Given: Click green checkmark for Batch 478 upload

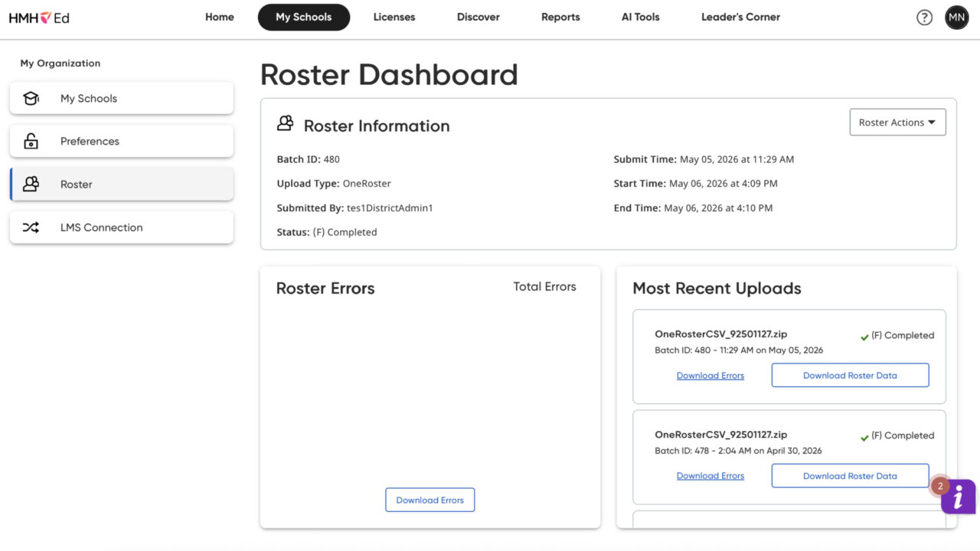Looking at the screenshot, I should [864, 436].
